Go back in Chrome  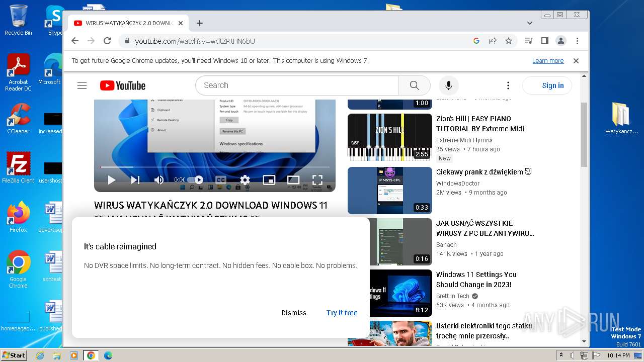(x=75, y=41)
